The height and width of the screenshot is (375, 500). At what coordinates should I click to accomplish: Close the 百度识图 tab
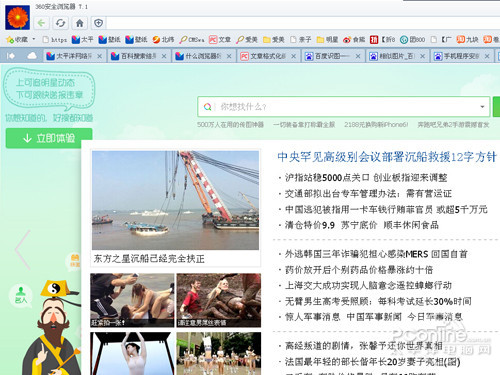[358, 56]
